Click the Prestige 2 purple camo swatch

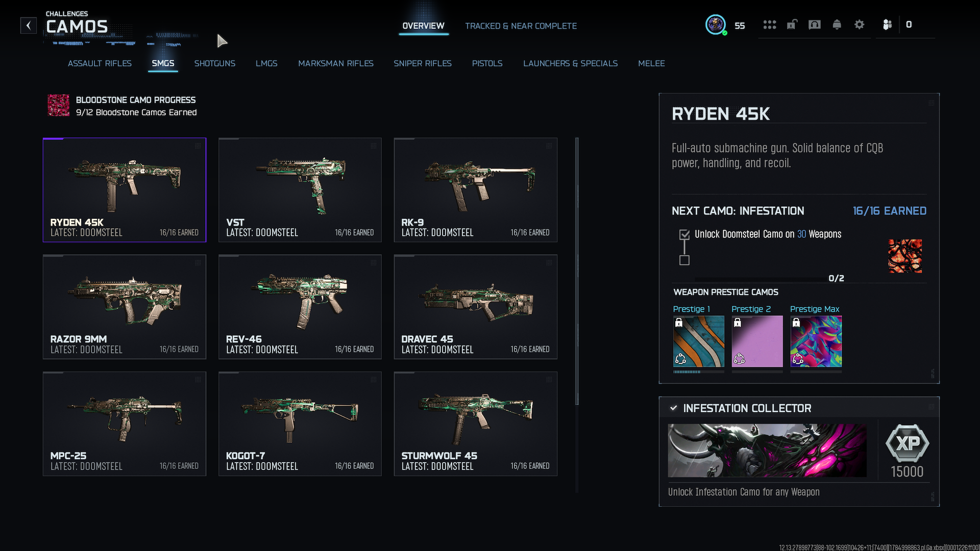click(x=757, y=341)
